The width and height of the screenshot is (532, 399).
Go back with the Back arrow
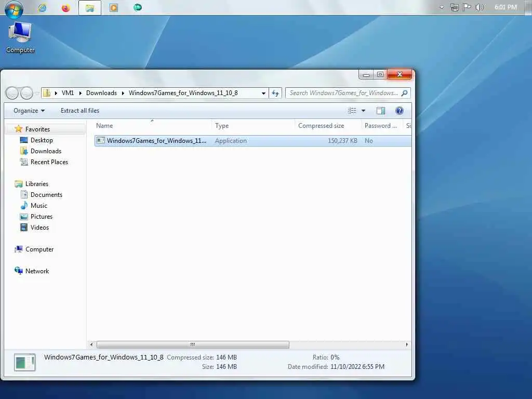point(12,93)
